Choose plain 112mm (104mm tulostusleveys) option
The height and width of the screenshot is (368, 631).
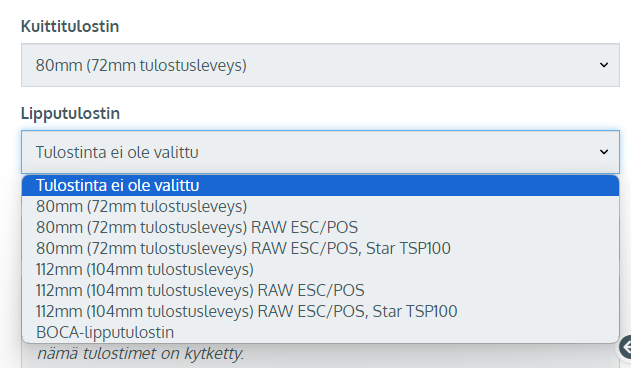[x=320, y=269]
